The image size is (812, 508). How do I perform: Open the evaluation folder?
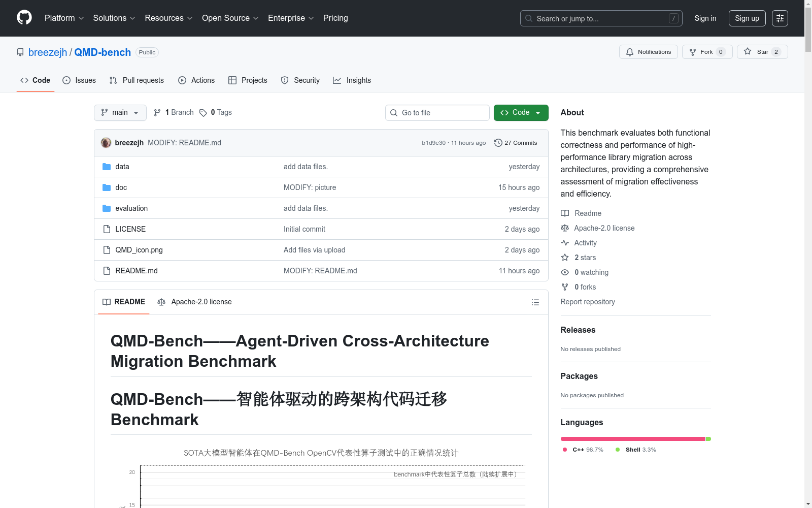coord(131,208)
